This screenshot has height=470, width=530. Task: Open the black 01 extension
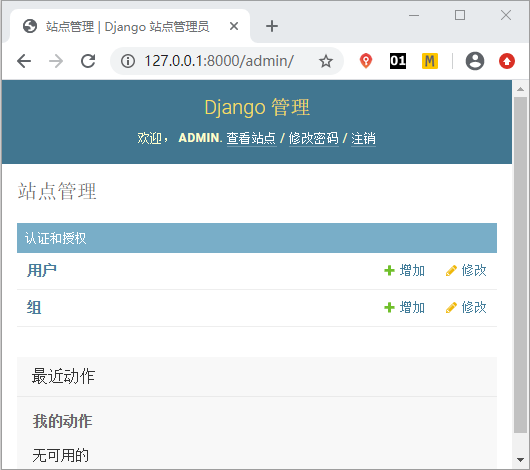click(x=398, y=61)
